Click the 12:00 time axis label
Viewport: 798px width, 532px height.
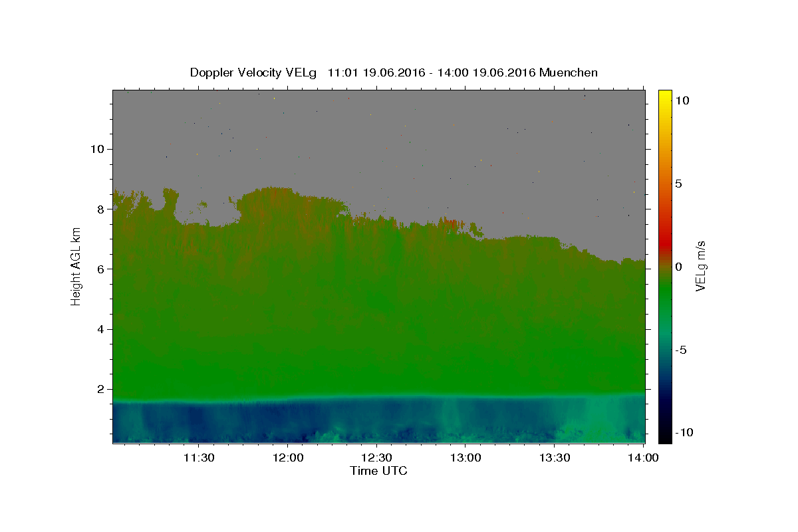point(287,458)
